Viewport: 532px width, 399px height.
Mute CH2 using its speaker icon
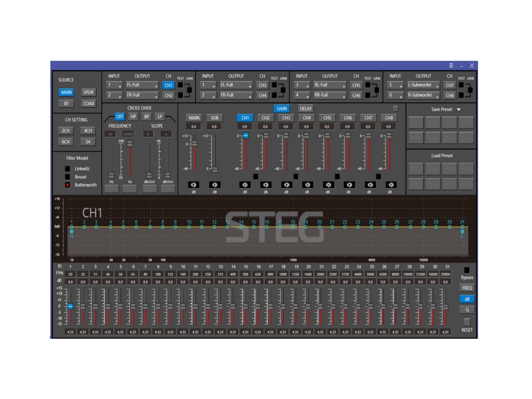265,185
